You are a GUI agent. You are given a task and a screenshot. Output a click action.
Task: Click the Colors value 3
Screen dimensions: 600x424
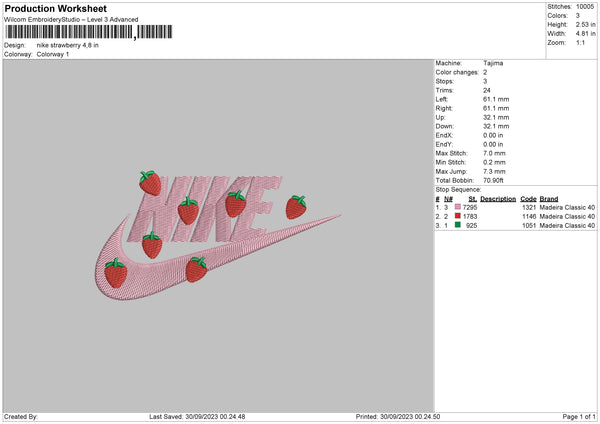[x=578, y=16]
